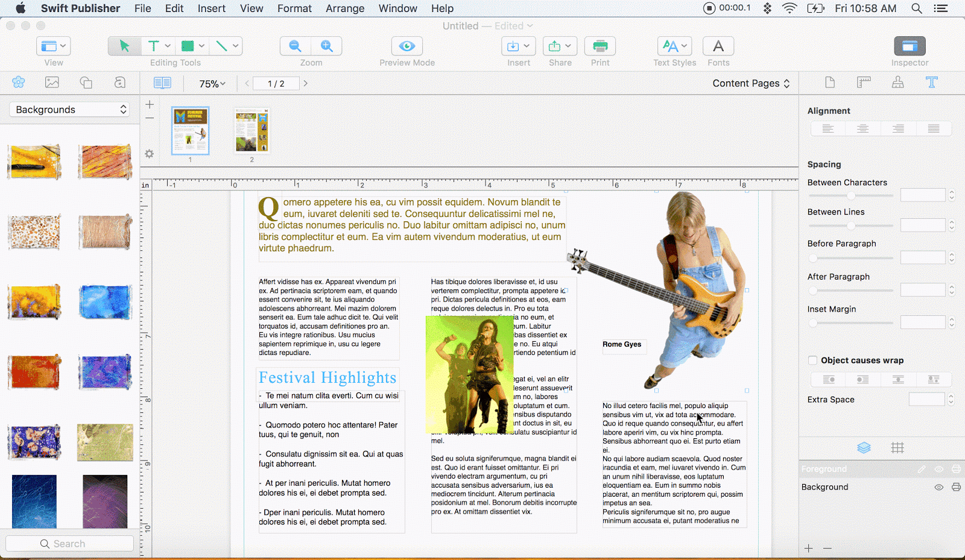The height and width of the screenshot is (560, 965).
Task: Adjust the Between Lines slider
Action: (x=851, y=225)
